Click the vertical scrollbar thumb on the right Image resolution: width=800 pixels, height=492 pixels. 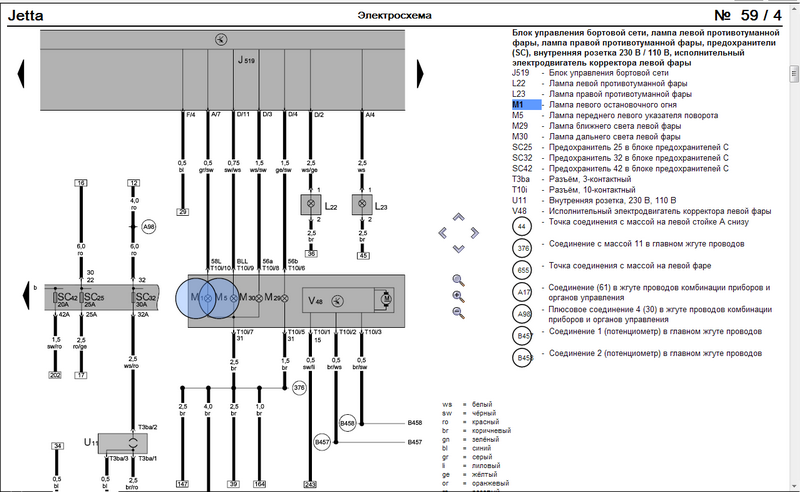coord(794,74)
